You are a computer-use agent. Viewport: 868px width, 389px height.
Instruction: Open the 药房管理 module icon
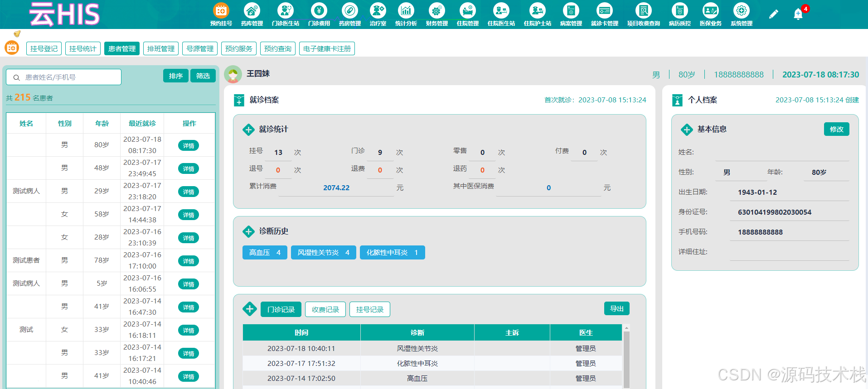(350, 10)
